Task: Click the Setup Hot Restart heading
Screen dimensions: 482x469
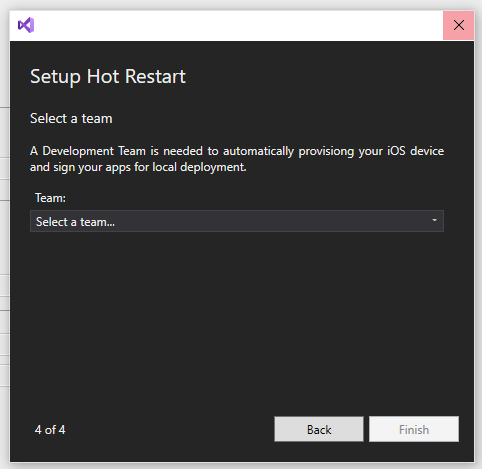Action: (108, 77)
